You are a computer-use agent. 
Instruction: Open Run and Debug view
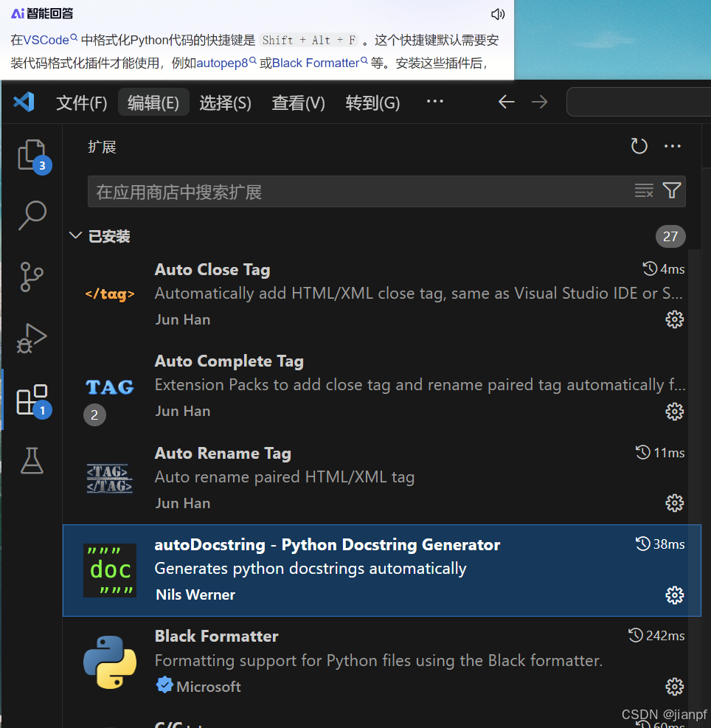(x=32, y=338)
